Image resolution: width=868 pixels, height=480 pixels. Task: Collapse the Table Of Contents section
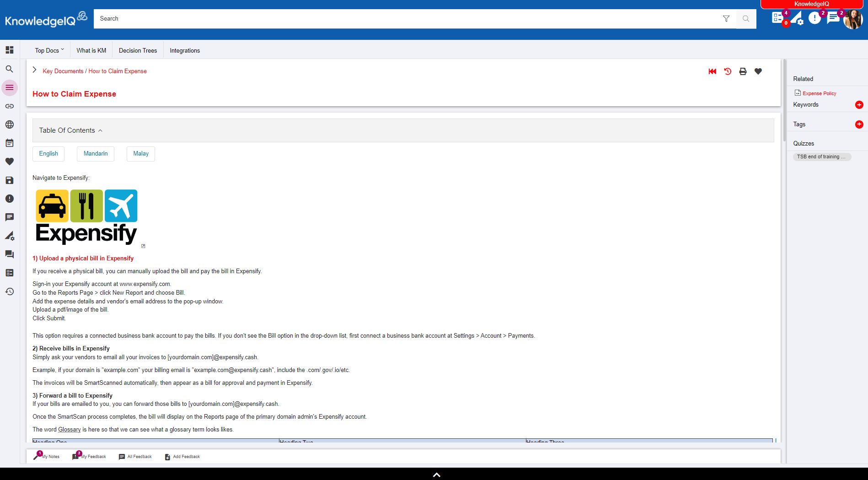click(100, 130)
